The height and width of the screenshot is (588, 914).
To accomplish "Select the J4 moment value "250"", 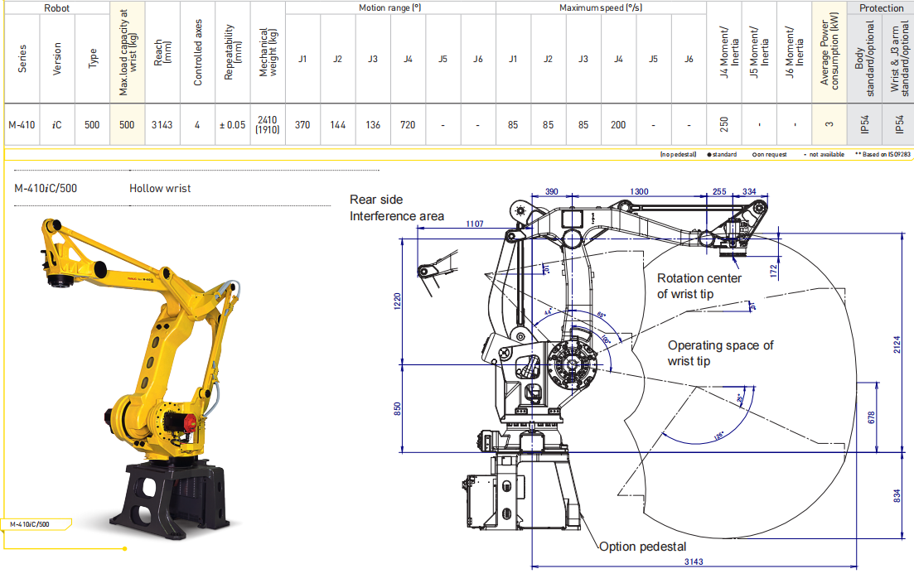I will (x=724, y=124).
